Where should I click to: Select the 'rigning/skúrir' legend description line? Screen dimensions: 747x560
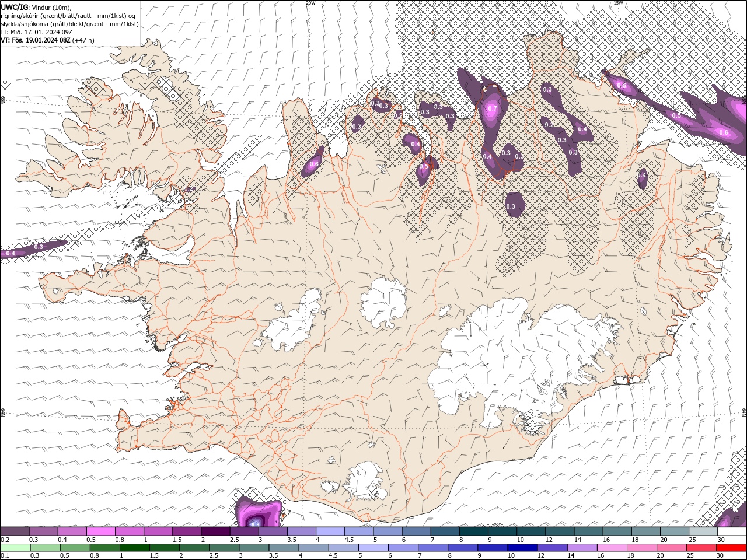[69, 16]
